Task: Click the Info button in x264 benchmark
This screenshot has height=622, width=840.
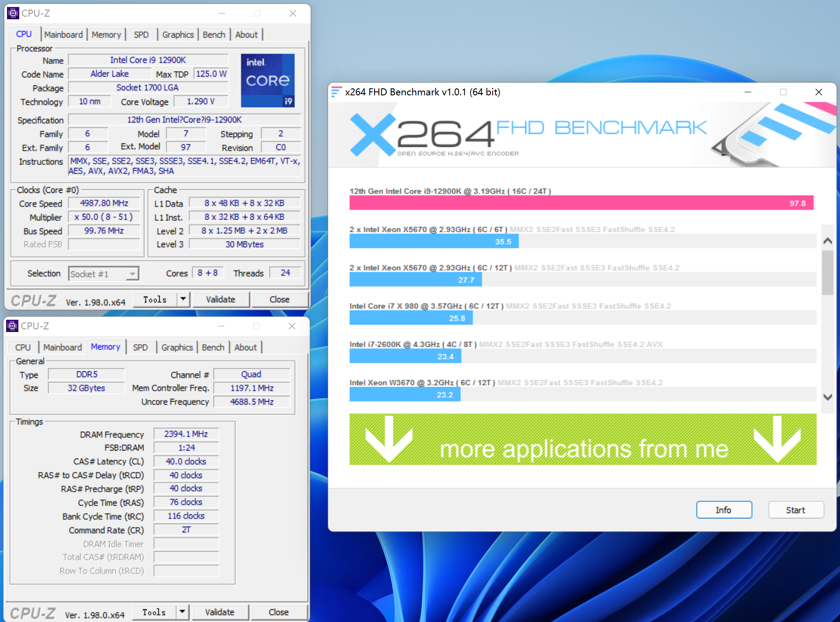Action: (724, 510)
